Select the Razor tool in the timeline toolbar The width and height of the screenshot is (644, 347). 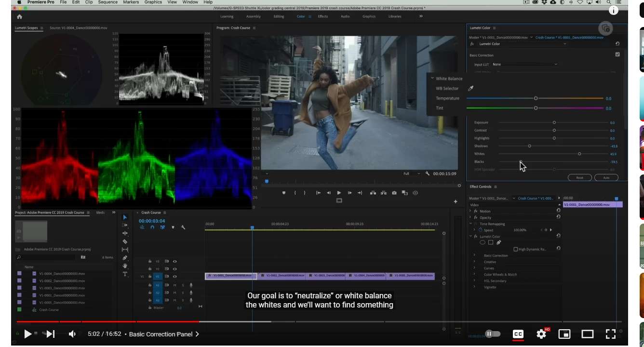click(125, 241)
